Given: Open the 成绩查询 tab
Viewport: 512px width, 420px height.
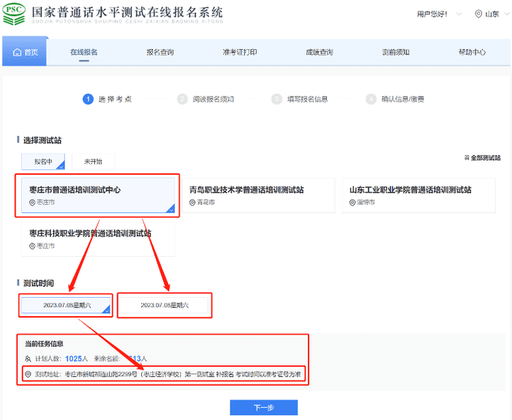Looking at the screenshot, I should click(x=319, y=53).
